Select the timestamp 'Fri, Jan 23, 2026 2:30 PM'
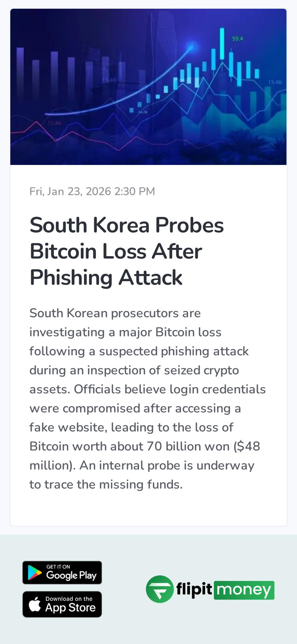 92,191
